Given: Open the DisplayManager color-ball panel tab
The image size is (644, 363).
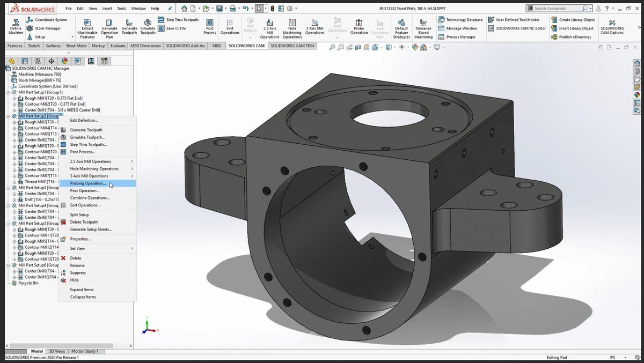Looking at the screenshot, I should 65,61.
